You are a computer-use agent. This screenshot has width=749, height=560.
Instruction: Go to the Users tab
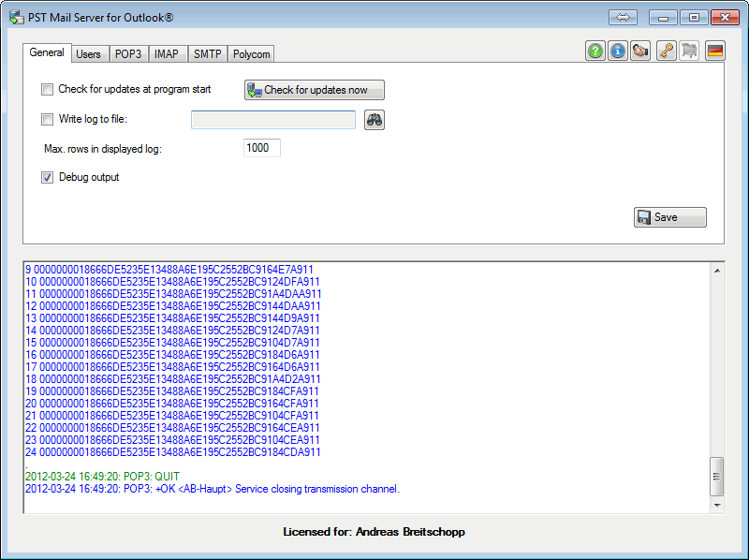coord(89,53)
